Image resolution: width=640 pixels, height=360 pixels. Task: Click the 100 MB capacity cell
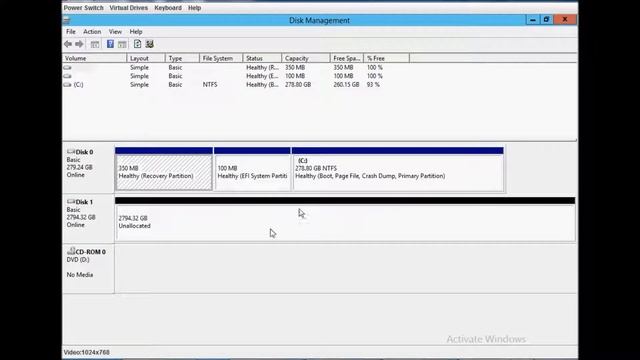click(295, 76)
